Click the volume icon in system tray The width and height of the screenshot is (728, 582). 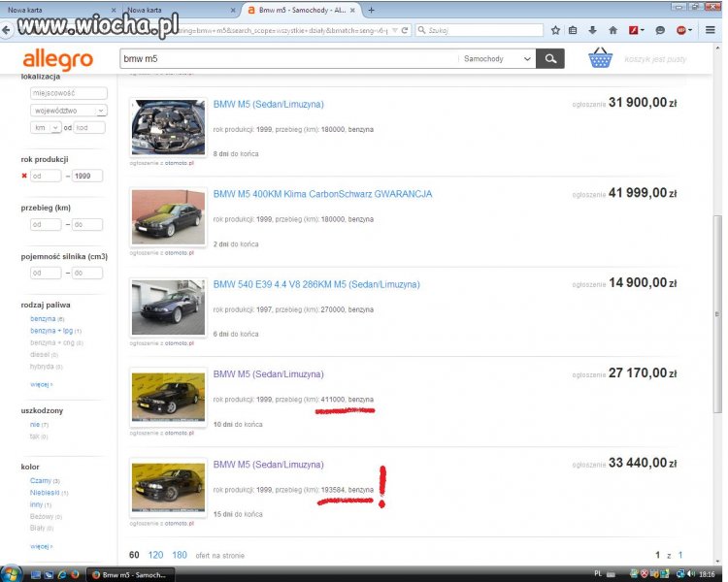tap(690, 574)
